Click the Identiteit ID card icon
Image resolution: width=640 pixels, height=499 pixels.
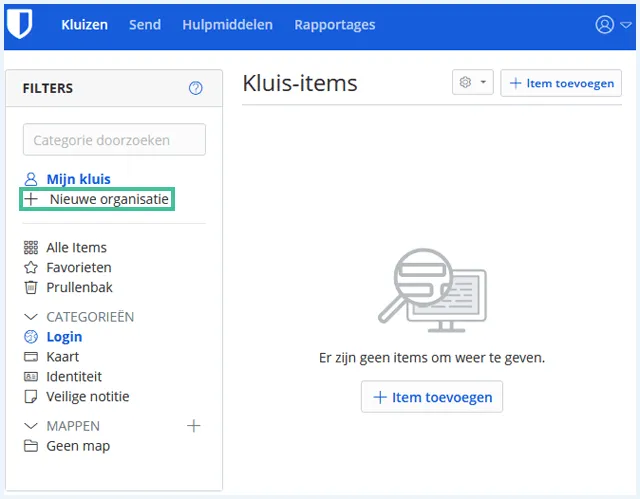coord(31,377)
